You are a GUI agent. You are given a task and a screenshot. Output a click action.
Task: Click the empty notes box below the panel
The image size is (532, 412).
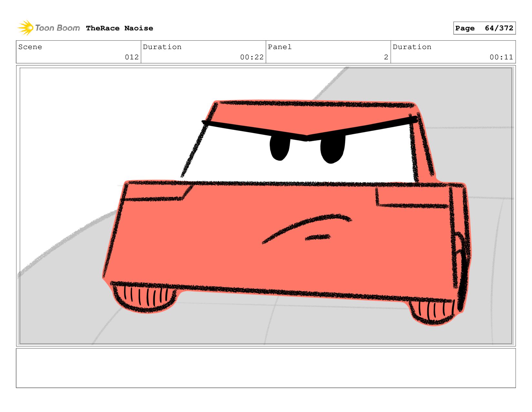266,368
